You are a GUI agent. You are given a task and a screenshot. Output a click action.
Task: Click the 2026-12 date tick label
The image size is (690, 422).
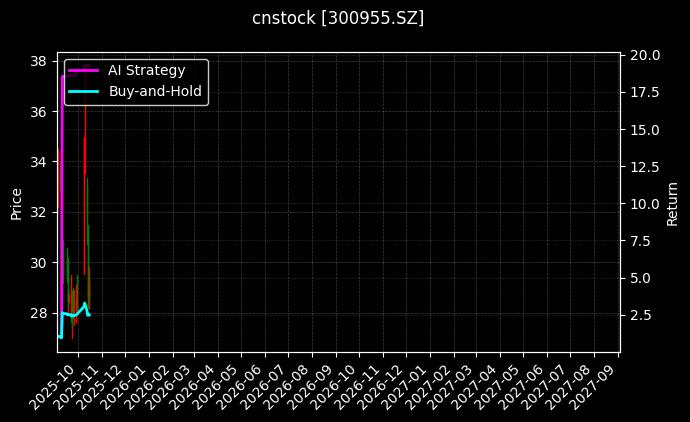click(383, 384)
